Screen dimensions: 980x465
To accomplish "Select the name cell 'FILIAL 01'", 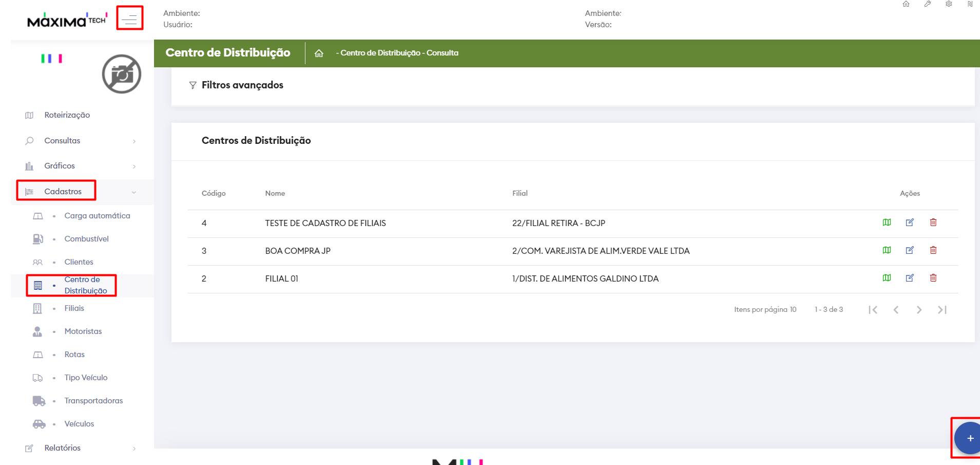I will click(282, 278).
